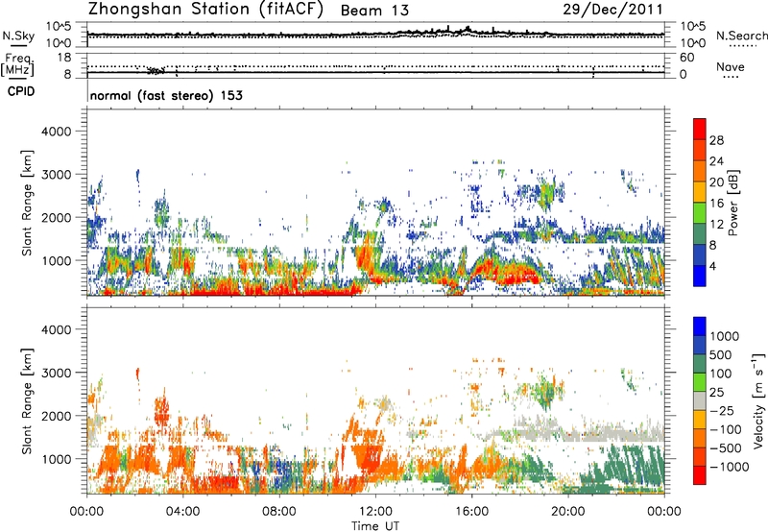Click the '-1000' velocity colorbar tick
This screenshot has height=532, width=768.
point(729,467)
